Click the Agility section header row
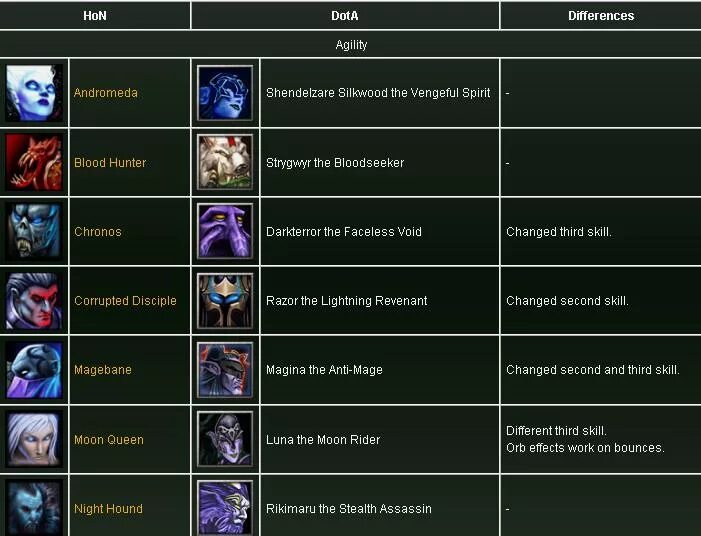The width and height of the screenshot is (701, 536). [350, 45]
